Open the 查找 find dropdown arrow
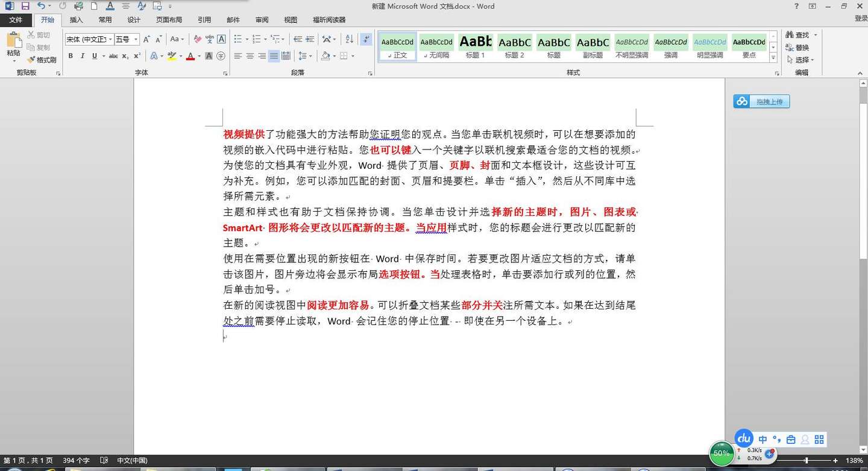This screenshot has width=868, height=471. [816, 36]
